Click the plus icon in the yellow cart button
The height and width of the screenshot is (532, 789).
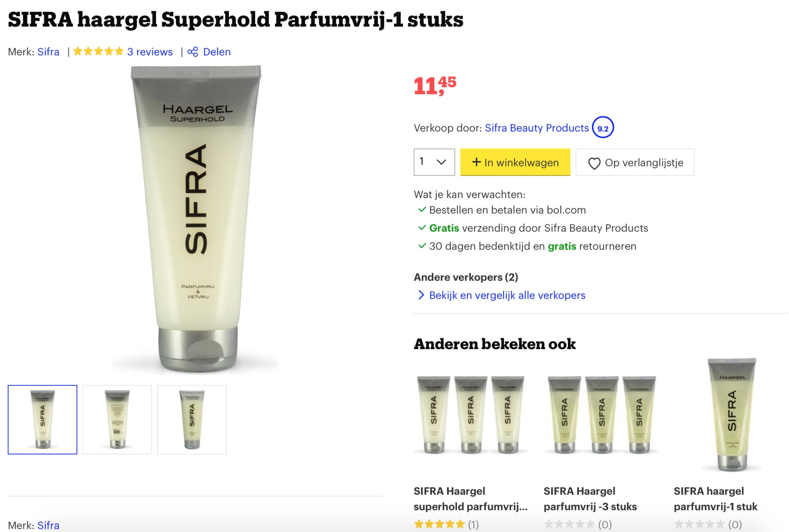(x=477, y=162)
